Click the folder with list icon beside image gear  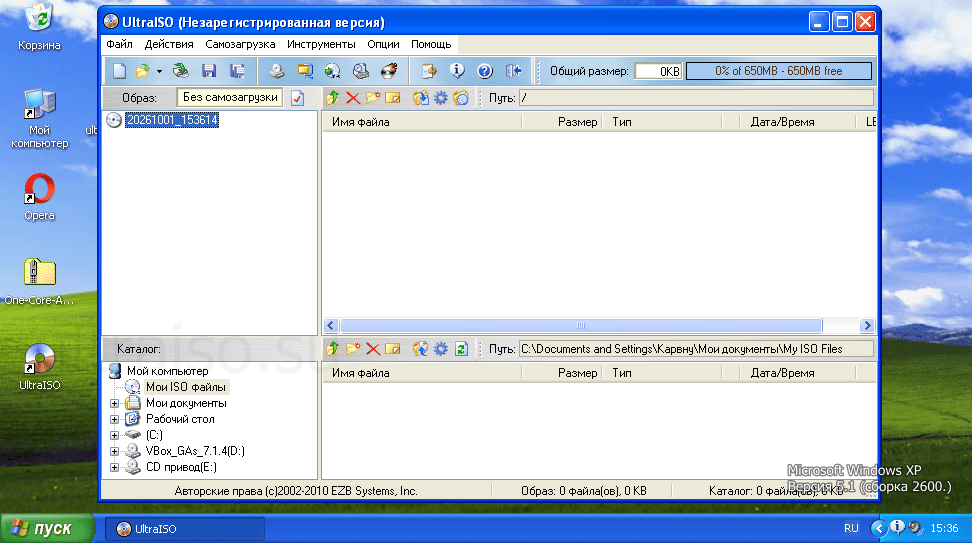[x=461, y=98]
